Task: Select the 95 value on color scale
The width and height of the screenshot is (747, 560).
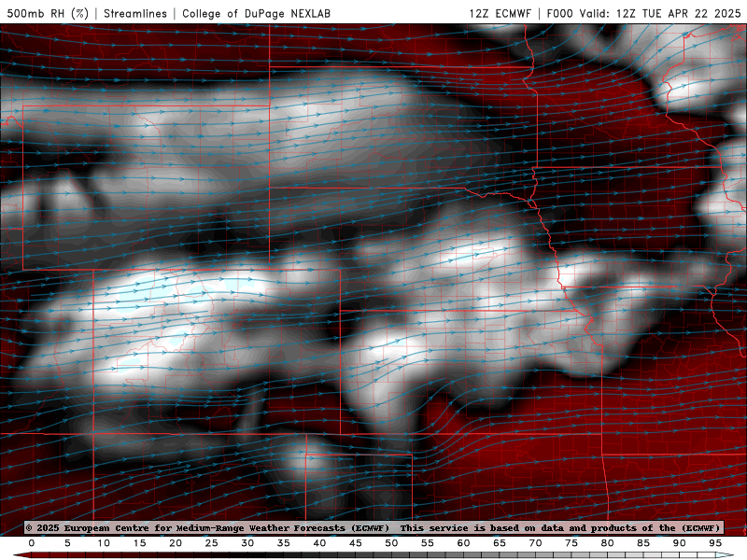Action: (x=715, y=543)
